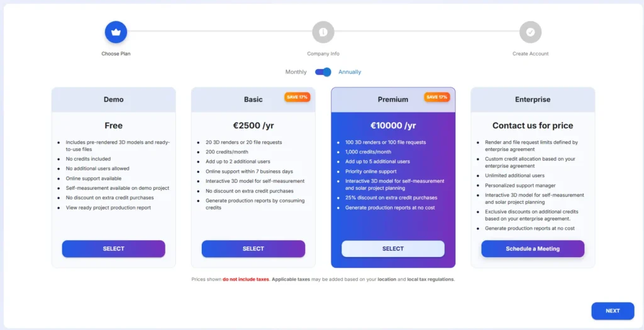Choose the Premium plan Select button
The width and height of the screenshot is (644, 330).
tap(393, 249)
